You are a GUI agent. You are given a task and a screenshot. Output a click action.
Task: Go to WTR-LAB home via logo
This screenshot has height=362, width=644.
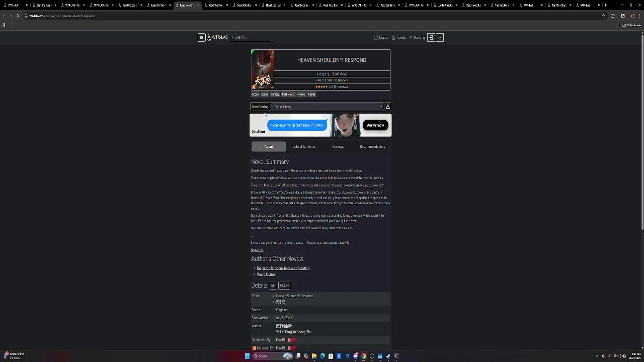coord(217,37)
